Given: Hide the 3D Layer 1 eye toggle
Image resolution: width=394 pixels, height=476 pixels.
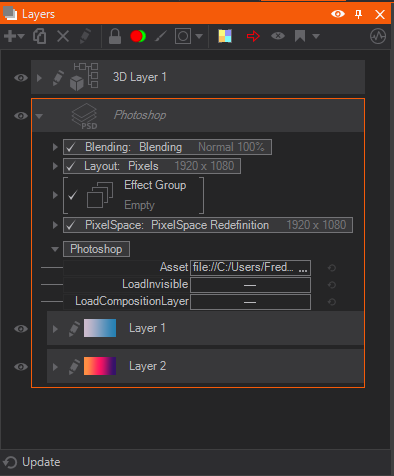Looking at the screenshot, I should 21,78.
